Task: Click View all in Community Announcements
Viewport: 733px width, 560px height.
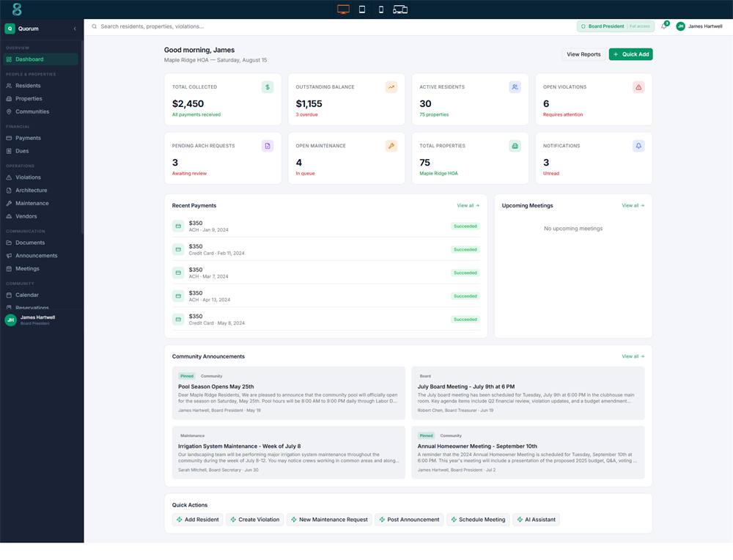Action: (633, 356)
